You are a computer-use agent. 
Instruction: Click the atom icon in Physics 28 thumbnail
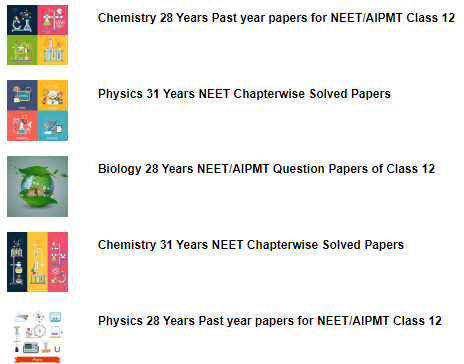coord(39,316)
